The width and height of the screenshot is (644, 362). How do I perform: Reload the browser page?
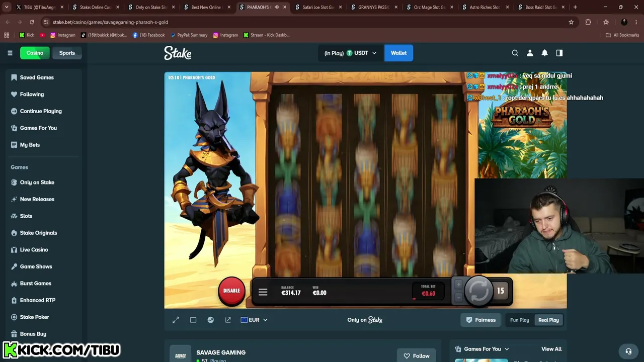tap(32, 22)
